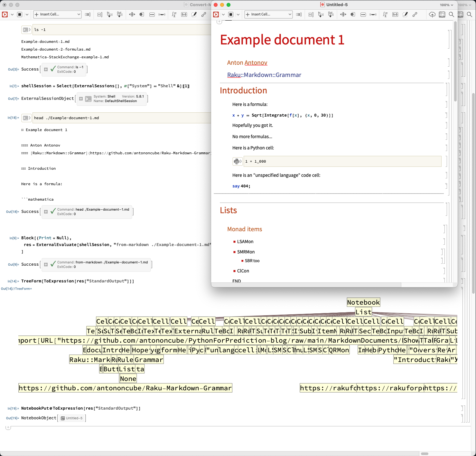Click ellipsis box icon in Convert-M toolbar
The image size is (476, 456).
[x=152, y=14]
